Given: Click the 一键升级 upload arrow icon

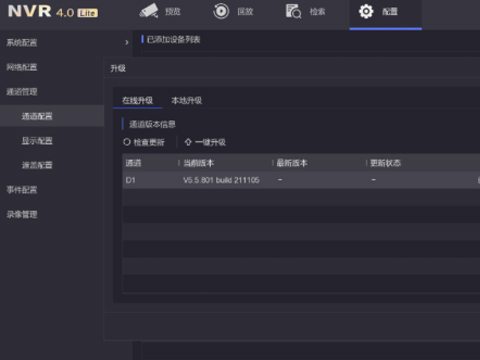Looking at the screenshot, I should coord(188,142).
